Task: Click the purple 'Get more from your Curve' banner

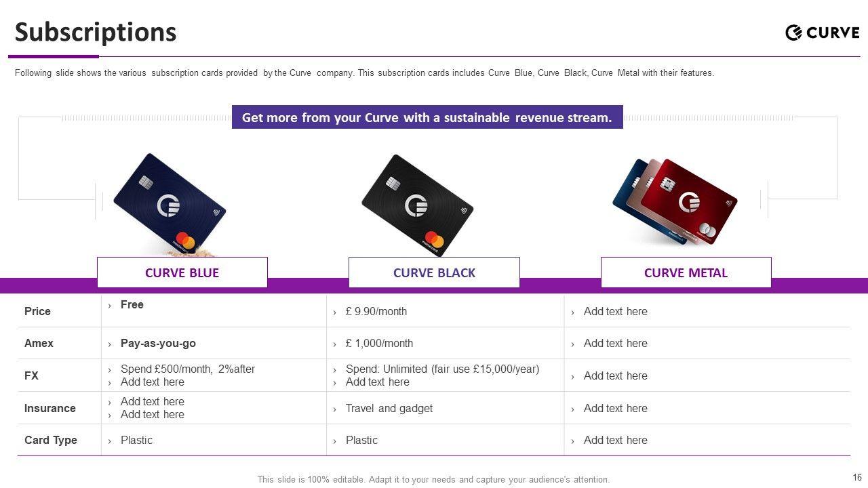Action: (x=427, y=117)
